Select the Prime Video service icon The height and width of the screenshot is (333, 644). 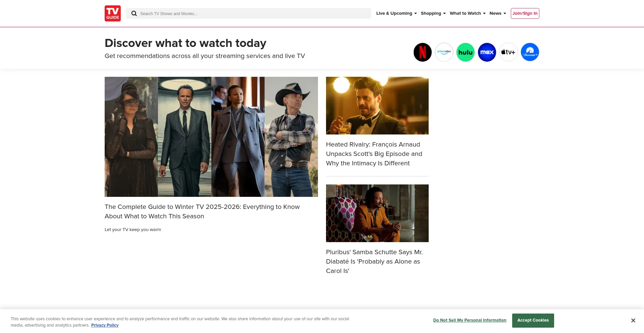pos(444,52)
